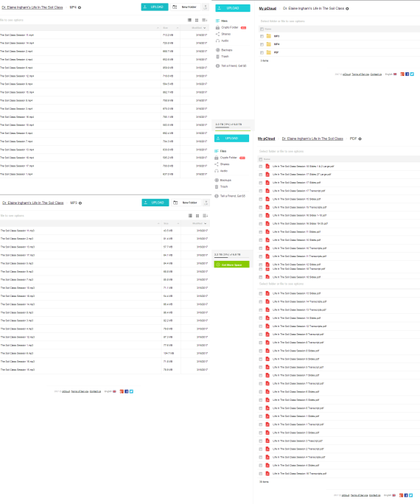Switch to list view in the MP3 folder toolbar

190,216
